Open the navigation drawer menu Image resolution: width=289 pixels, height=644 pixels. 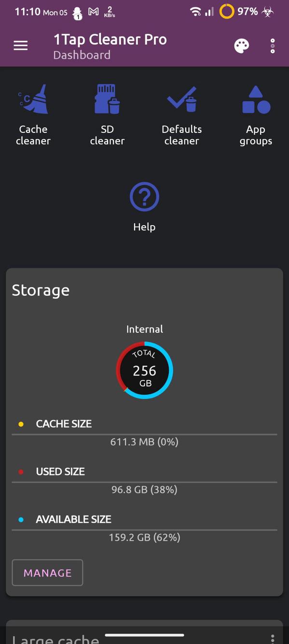(x=20, y=45)
